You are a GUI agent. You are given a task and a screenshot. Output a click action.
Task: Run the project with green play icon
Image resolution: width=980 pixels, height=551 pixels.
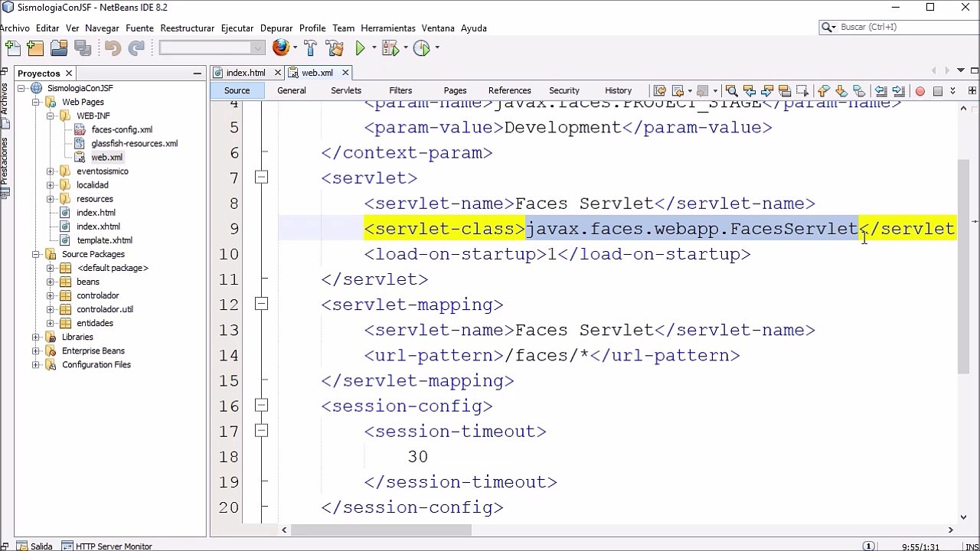[360, 48]
